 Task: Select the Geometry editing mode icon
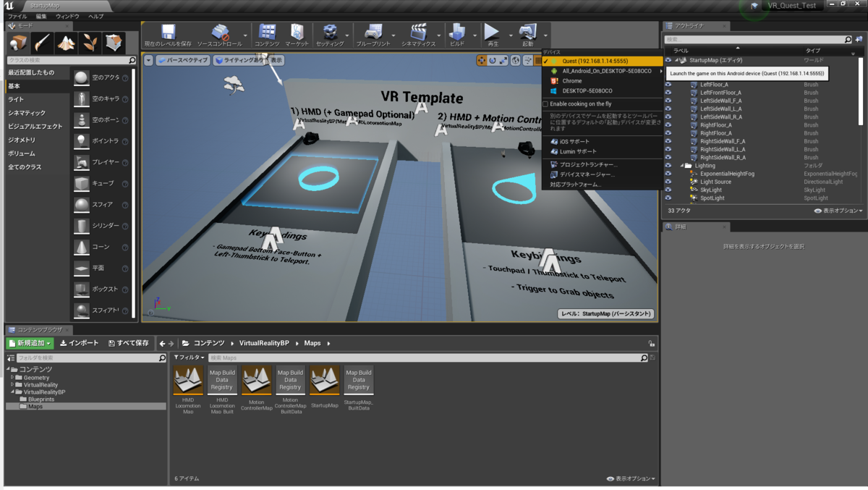tap(114, 43)
